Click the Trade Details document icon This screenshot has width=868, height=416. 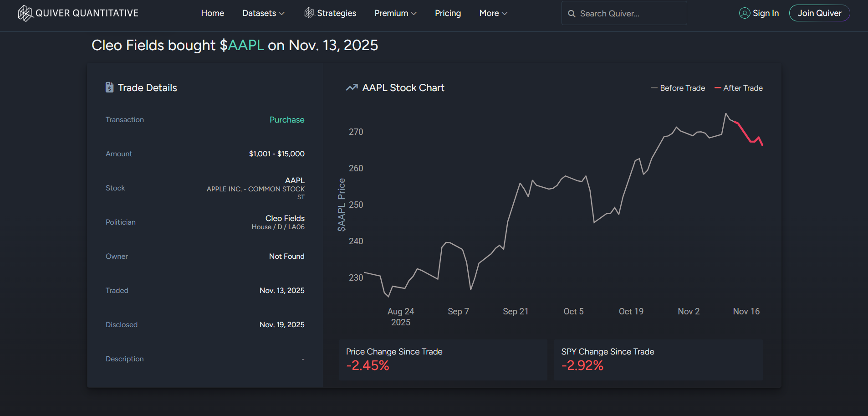point(109,87)
